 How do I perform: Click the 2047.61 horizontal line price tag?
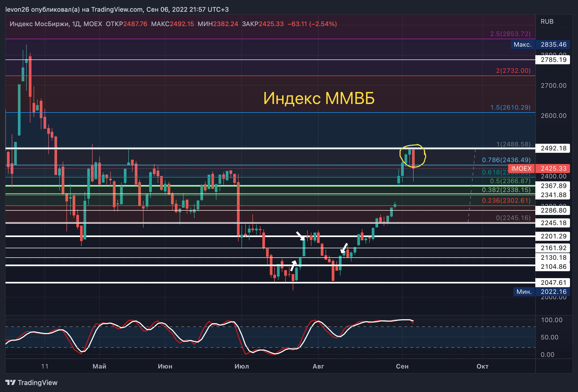(553, 283)
